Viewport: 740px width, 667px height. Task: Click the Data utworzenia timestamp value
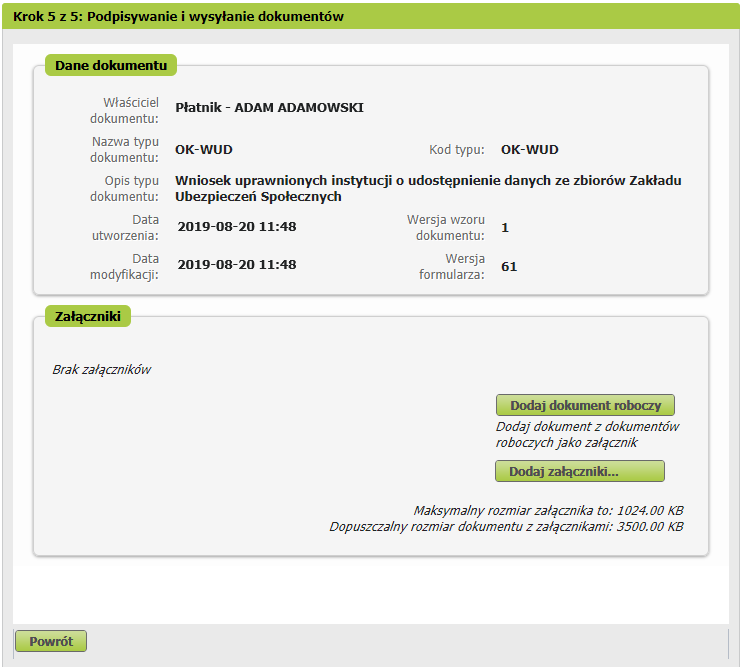(237, 227)
